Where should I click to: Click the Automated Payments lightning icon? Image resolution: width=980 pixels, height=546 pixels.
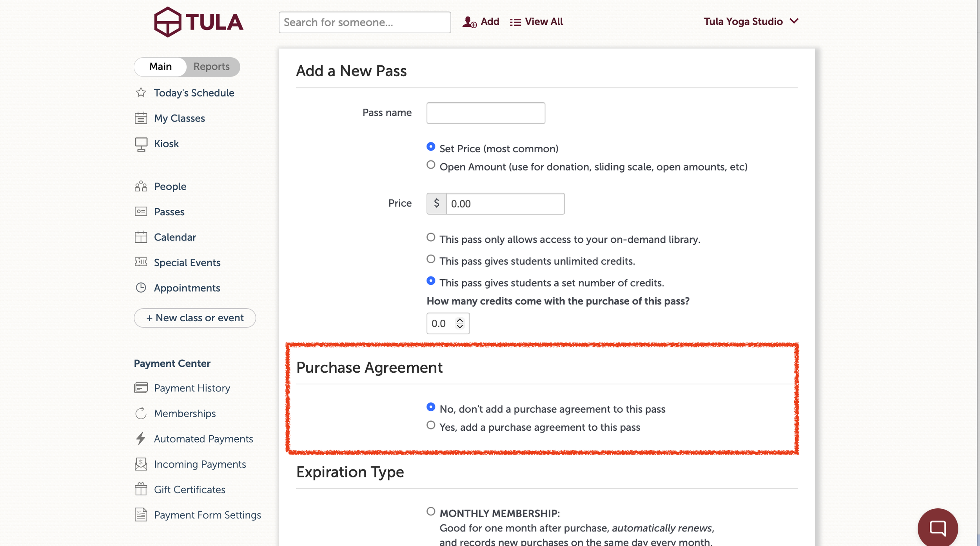click(141, 439)
